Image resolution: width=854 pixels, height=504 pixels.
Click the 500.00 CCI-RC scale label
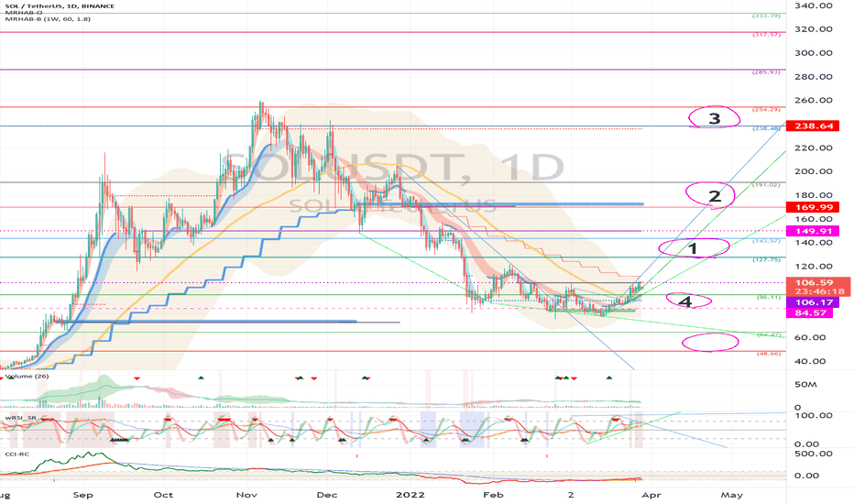pyautogui.click(x=813, y=454)
